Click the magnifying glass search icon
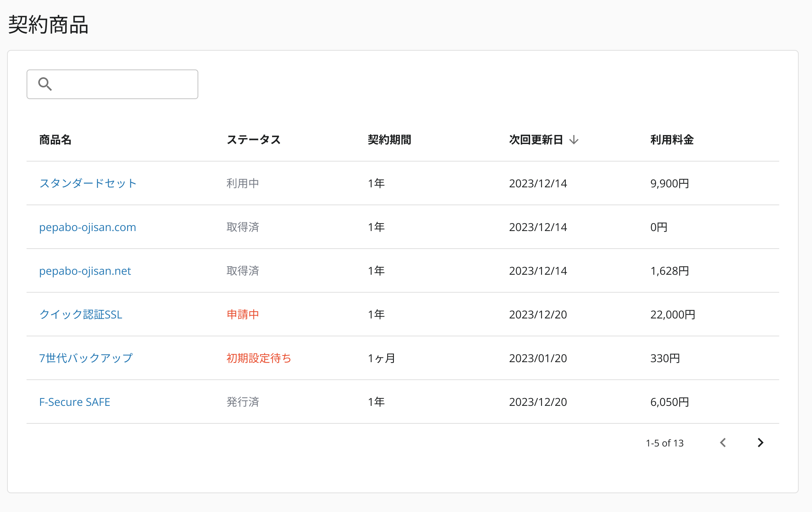Screen dimensions: 812x512 pyautogui.click(x=45, y=84)
